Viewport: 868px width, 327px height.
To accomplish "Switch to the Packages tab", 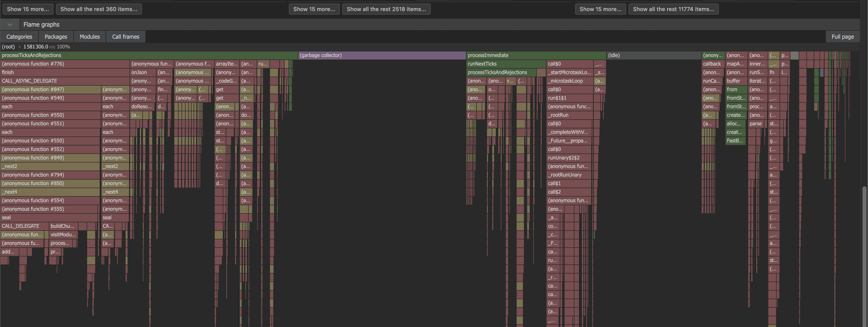I will [x=56, y=36].
